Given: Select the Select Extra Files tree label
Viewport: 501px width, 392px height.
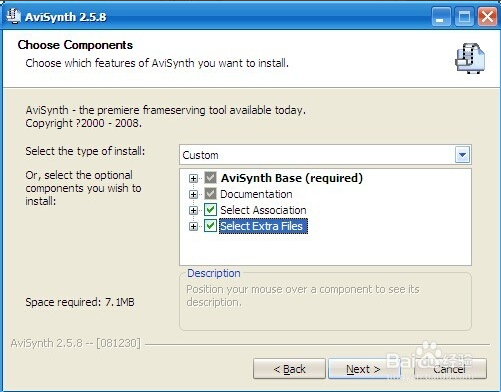Looking at the screenshot, I should click(x=263, y=226).
